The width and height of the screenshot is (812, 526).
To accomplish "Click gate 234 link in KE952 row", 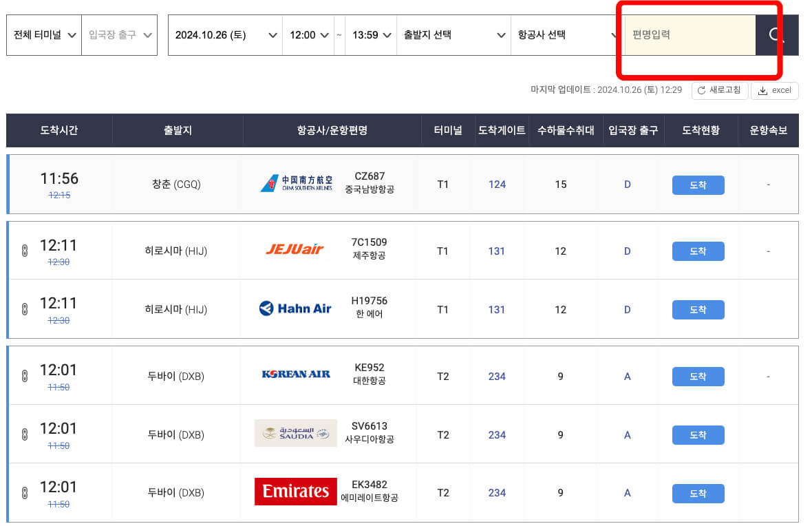I will point(497,377).
